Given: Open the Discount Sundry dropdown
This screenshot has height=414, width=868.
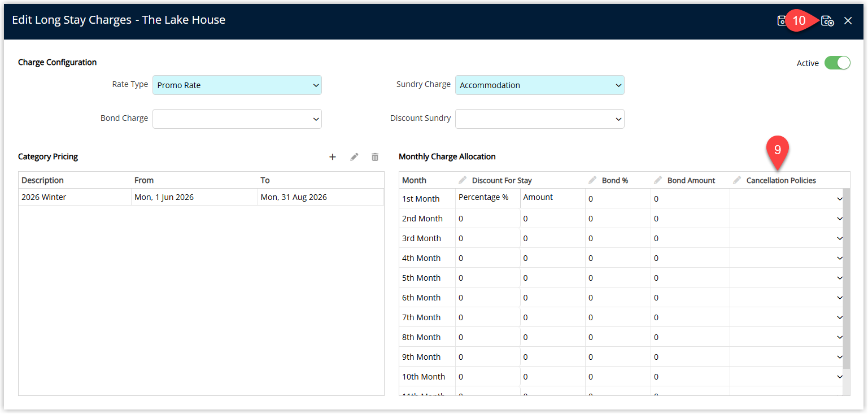Looking at the screenshot, I should point(540,119).
